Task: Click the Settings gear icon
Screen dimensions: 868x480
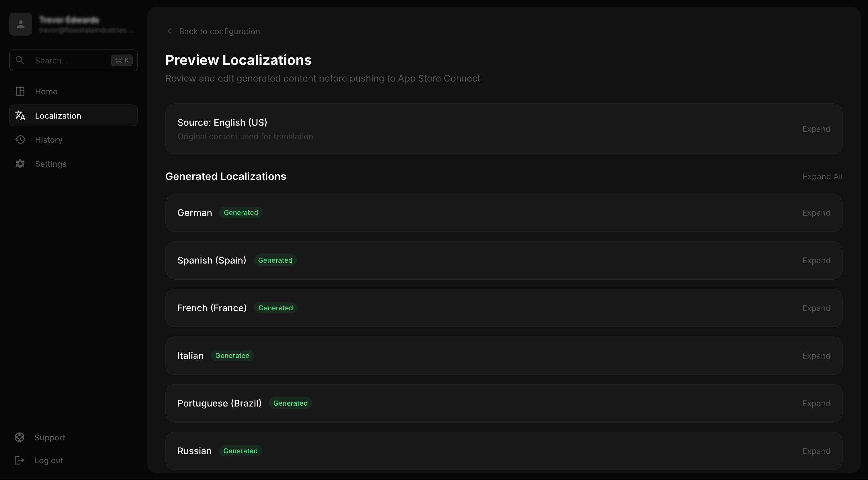Action: [20, 164]
